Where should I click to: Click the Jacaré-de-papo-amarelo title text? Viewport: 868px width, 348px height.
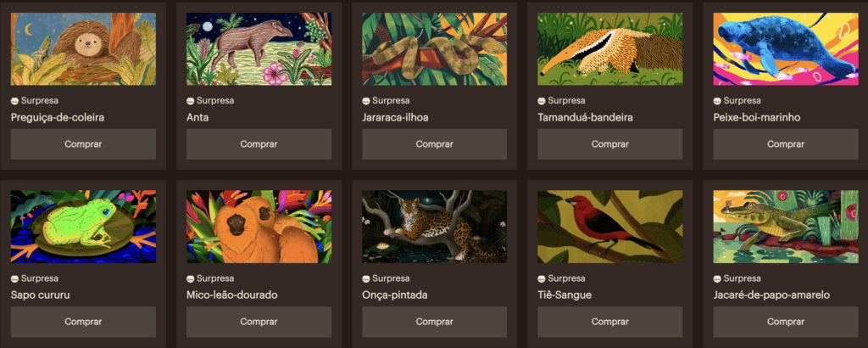click(x=771, y=295)
